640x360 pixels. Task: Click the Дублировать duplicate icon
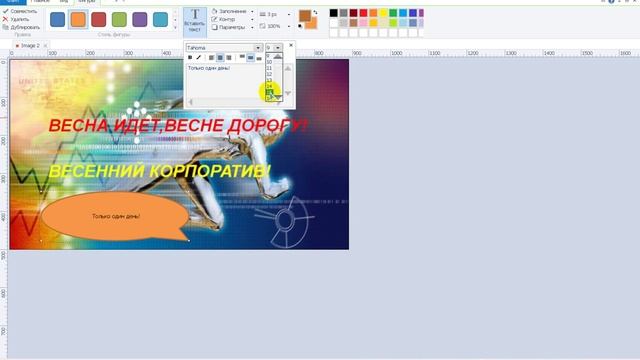(5, 27)
